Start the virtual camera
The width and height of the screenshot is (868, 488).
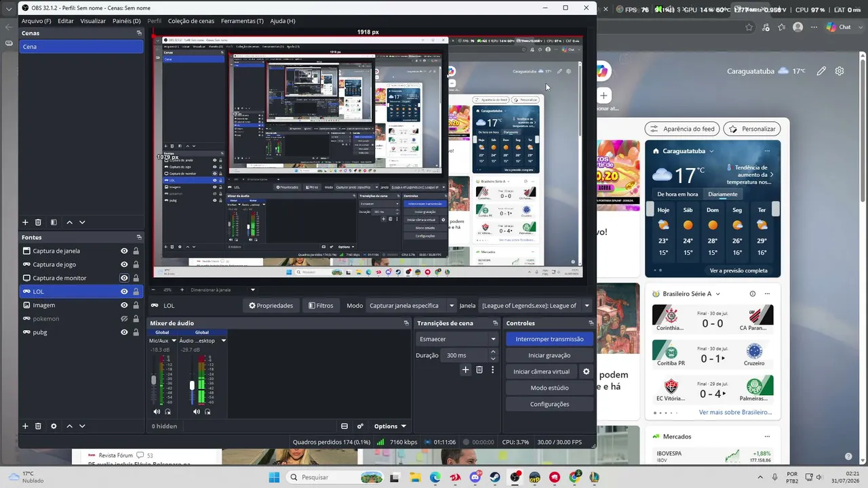pyautogui.click(x=541, y=371)
